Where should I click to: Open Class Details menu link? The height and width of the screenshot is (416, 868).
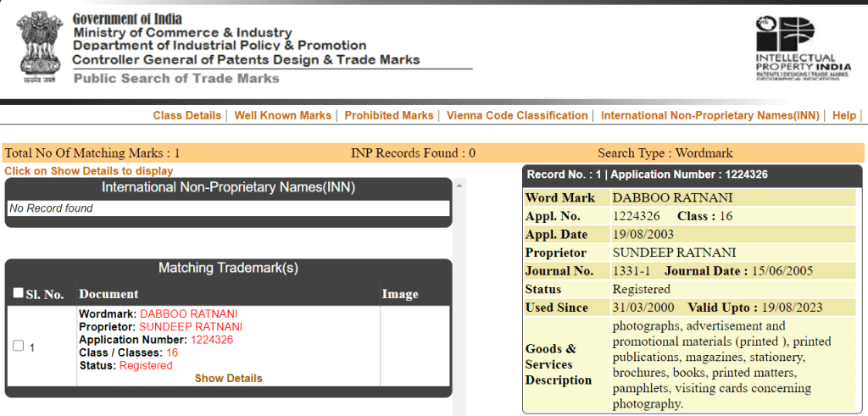click(186, 115)
